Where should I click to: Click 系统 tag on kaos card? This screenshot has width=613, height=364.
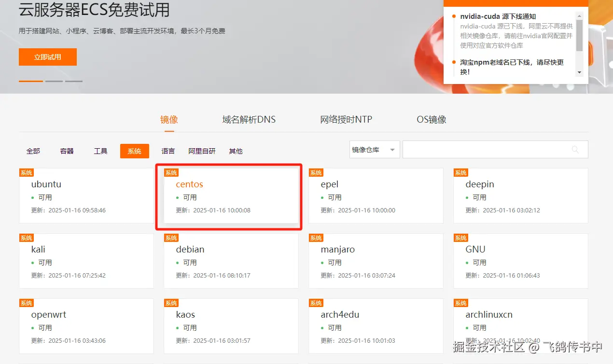pos(171,303)
